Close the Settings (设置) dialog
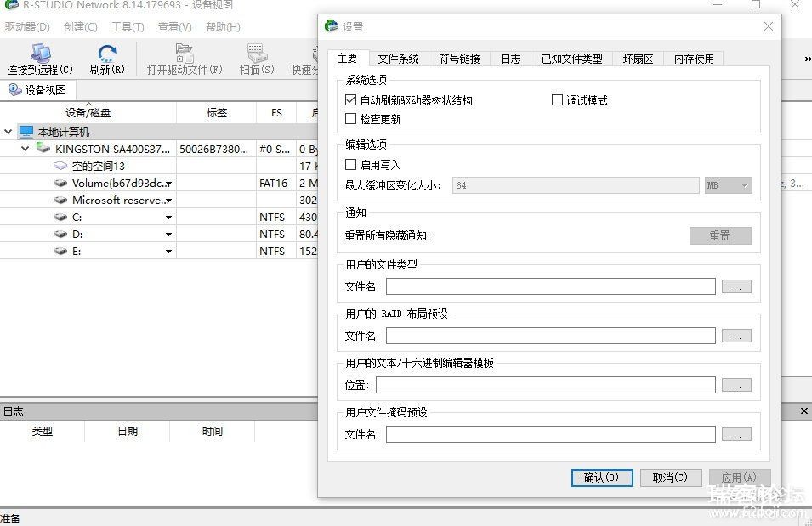Screen dimensions: 812x526 [769, 26]
